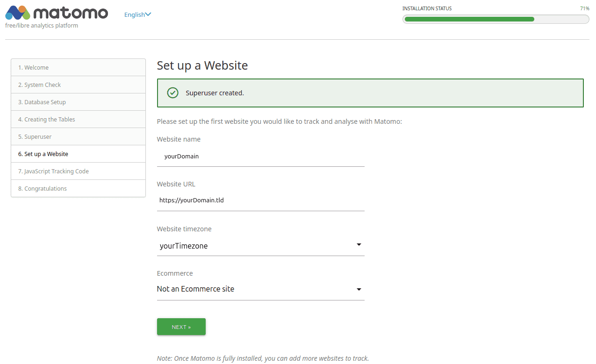Open the English language selector
Image resolution: width=596 pixels, height=364 pixels.
click(x=137, y=14)
